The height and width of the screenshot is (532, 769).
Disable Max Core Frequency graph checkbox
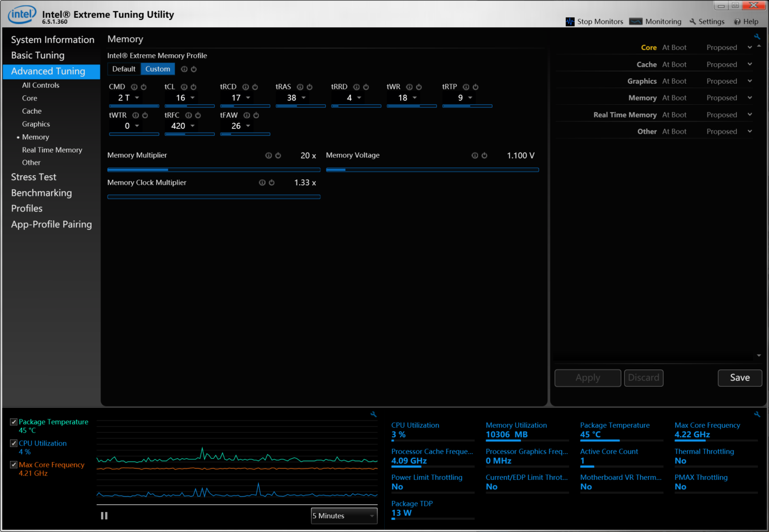coord(14,465)
